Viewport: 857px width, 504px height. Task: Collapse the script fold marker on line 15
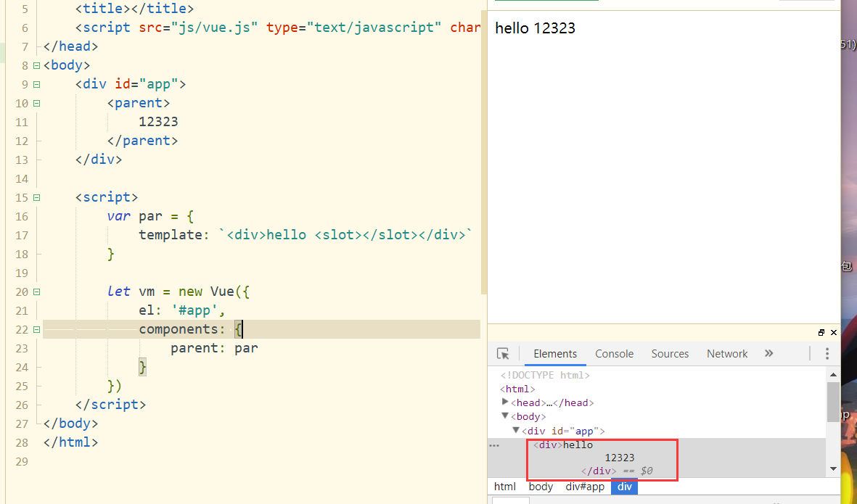(x=36, y=197)
